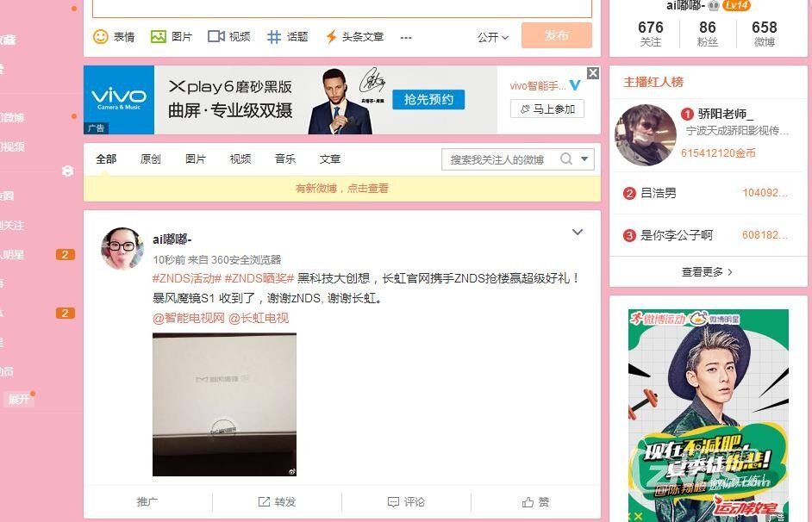
Task: Insert a topic with the hashtag icon
Action: tap(274, 37)
